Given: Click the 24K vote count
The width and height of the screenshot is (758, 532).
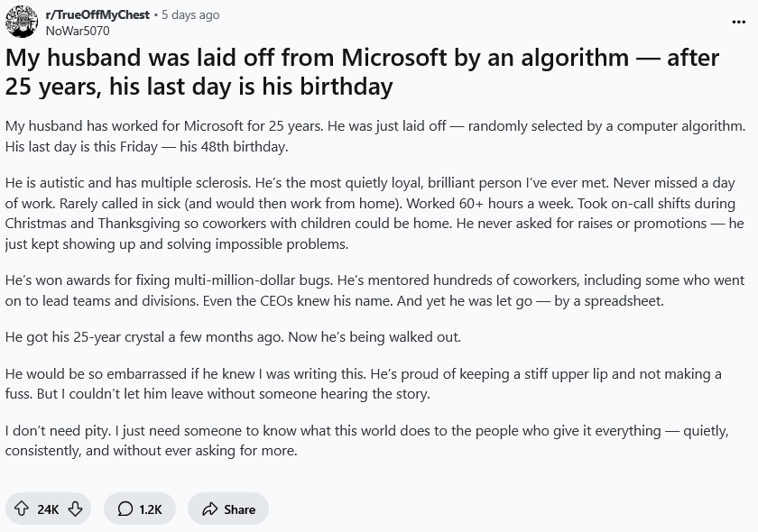Looking at the screenshot, I should [48, 509].
